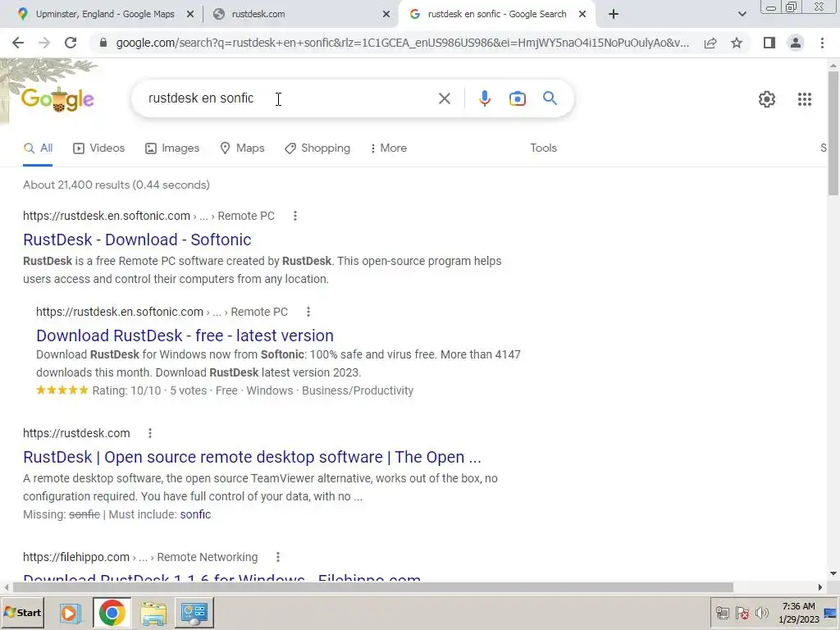This screenshot has width=840, height=630.
Task: Open the Filehippo download result
Action: (221, 577)
